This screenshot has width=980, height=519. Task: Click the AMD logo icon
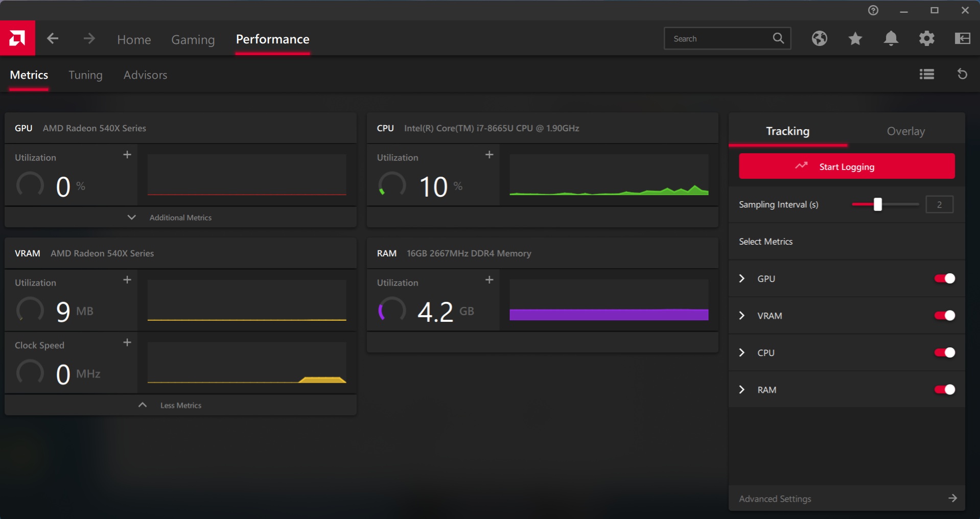17,38
